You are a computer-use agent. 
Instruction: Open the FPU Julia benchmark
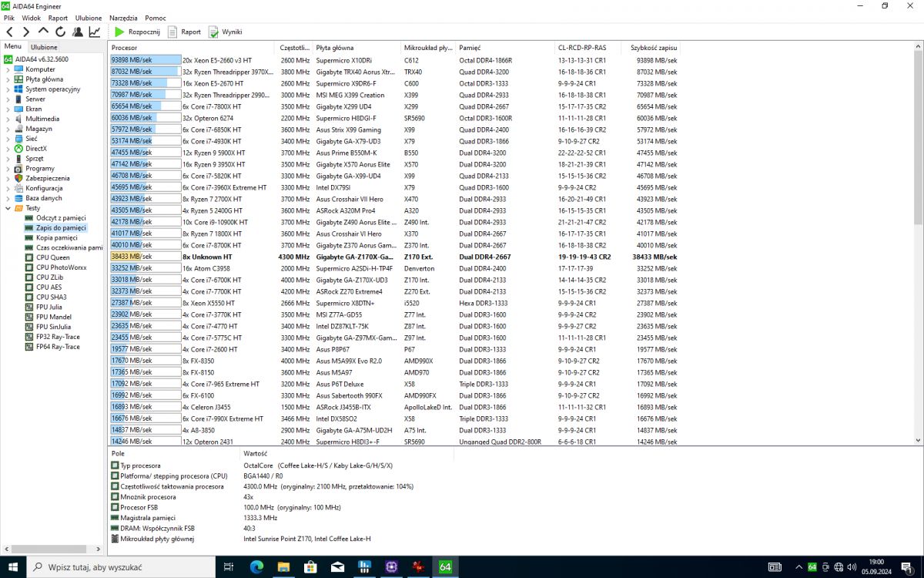(44, 307)
